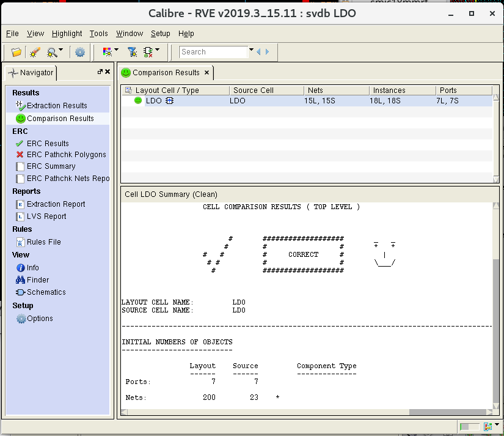This screenshot has height=436, width=504.
Task: Click the clear highlights eraser icon
Action: 35,52
